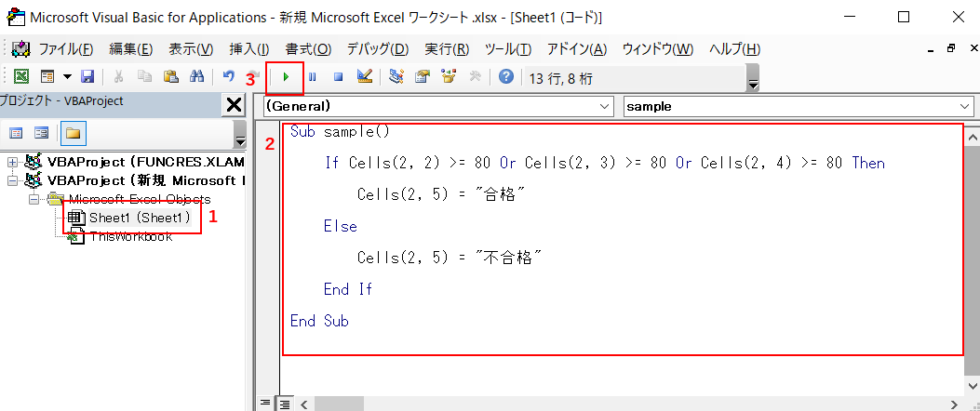Open the 挿入(I) menu
The height and width of the screenshot is (411, 980).
[x=248, y=49]
